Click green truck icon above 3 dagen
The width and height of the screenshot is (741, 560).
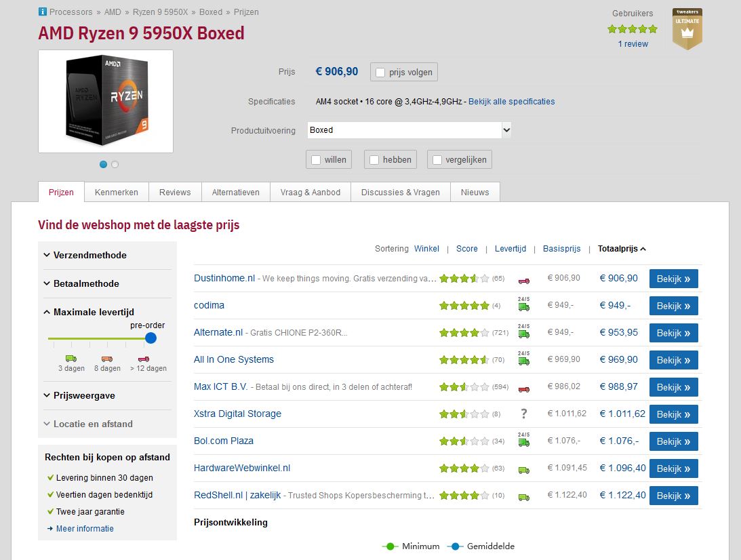click(x=71, y=359)
